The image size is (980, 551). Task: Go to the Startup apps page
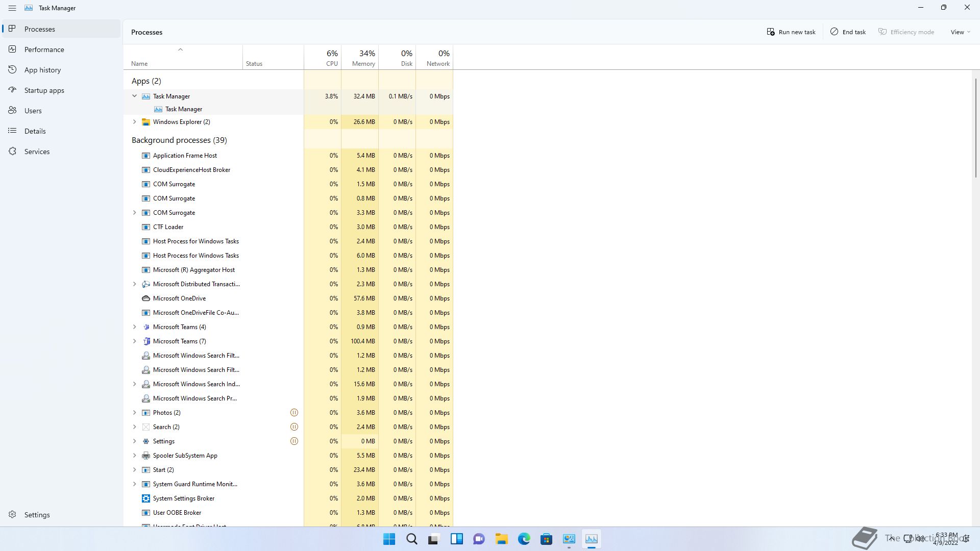point(61,90)
